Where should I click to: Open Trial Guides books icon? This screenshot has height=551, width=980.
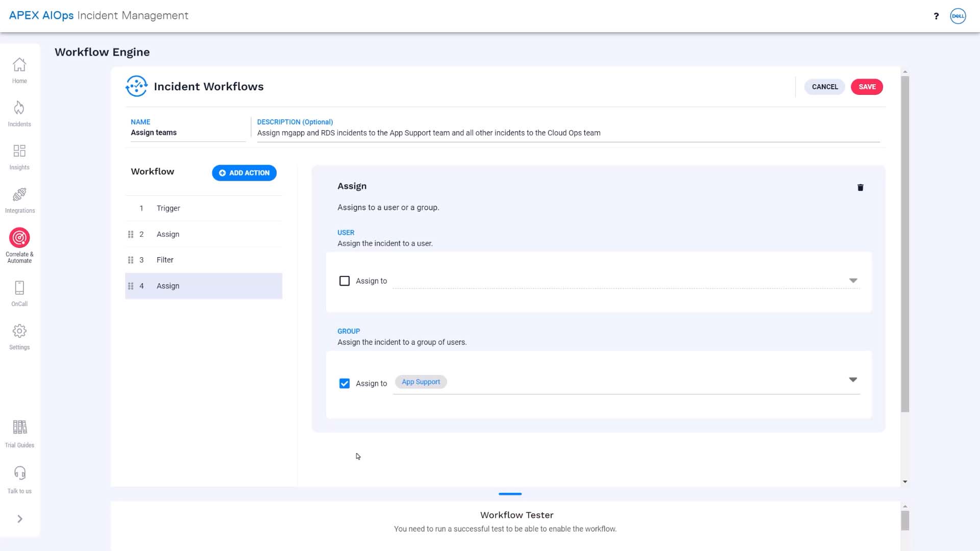(19, 427)
